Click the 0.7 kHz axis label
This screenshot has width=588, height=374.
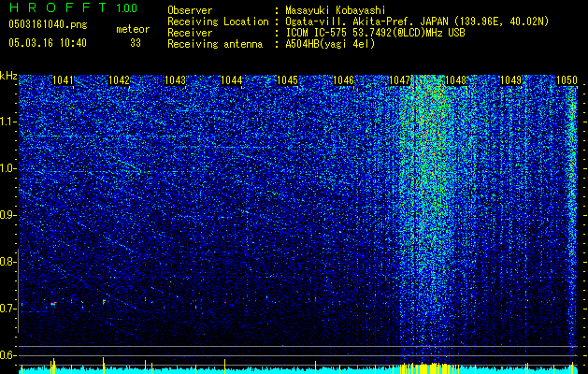tap(7, 309)
